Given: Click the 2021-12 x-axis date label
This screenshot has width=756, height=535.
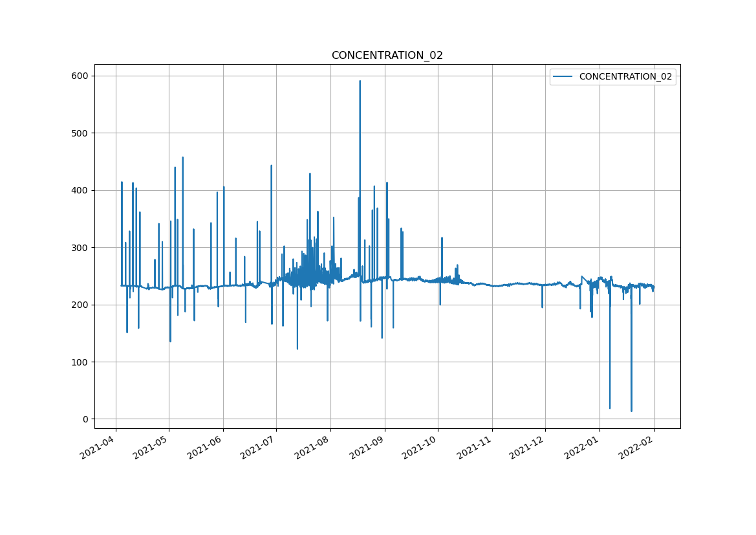Looking at the screenshot, I should (529, 446).
